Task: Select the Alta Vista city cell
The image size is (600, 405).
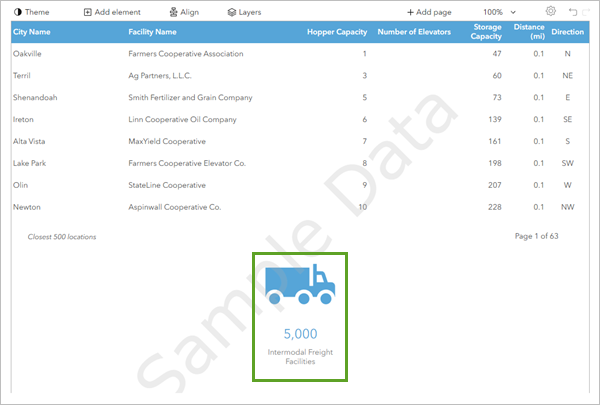Action: tap(29, 141)
